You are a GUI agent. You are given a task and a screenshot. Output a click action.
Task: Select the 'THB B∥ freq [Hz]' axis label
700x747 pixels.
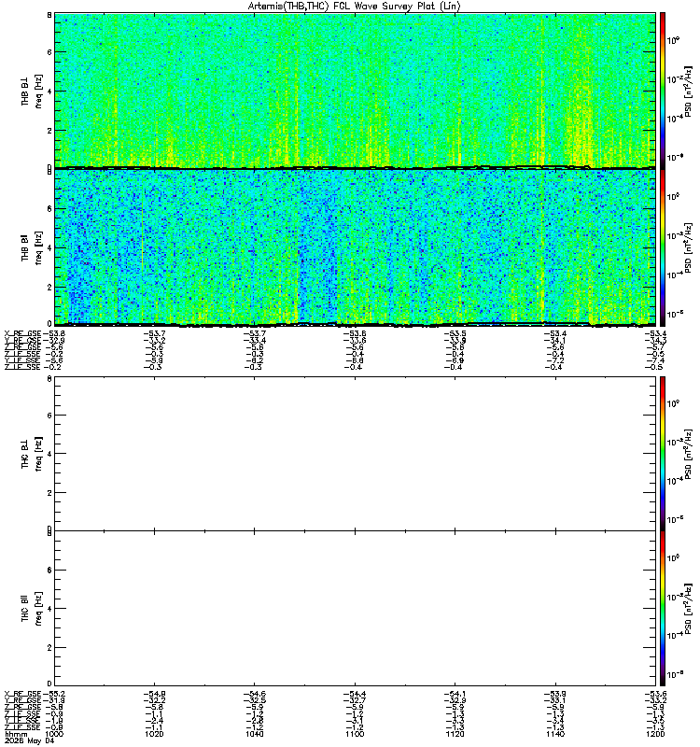click(32, 247)
